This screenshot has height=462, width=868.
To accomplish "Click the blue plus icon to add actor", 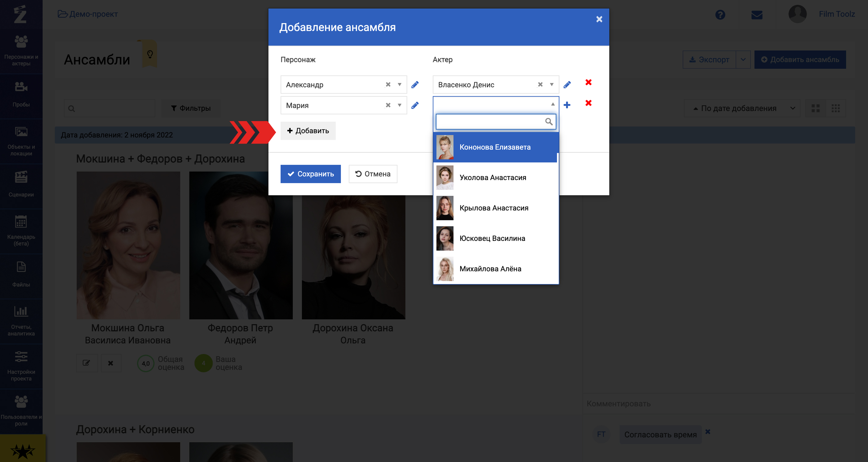I will click(567, 105).
